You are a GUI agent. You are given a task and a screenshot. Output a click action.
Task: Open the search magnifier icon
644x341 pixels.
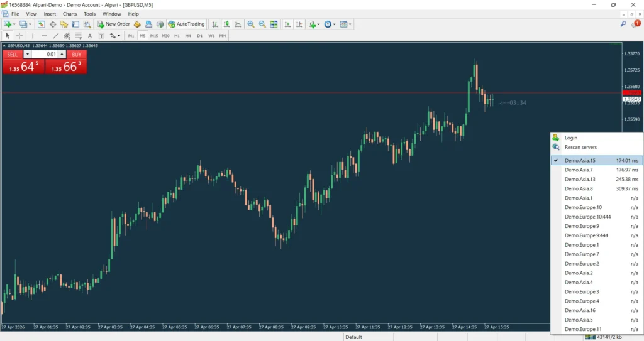tap(623, 24)
